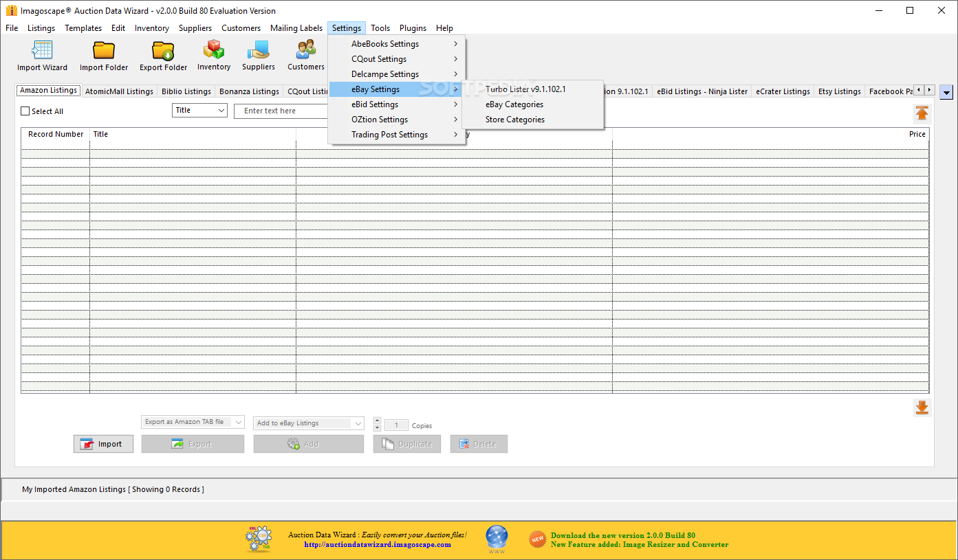Open the Import Wizard toolbar icon
The width and height of the screenshot is (958, 560).
pos(43,56)
